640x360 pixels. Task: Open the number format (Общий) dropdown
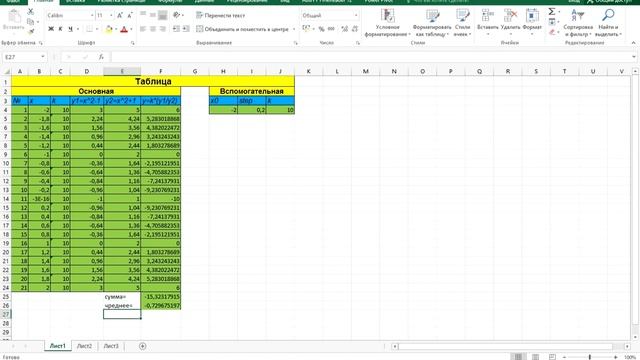pos(356,16)
